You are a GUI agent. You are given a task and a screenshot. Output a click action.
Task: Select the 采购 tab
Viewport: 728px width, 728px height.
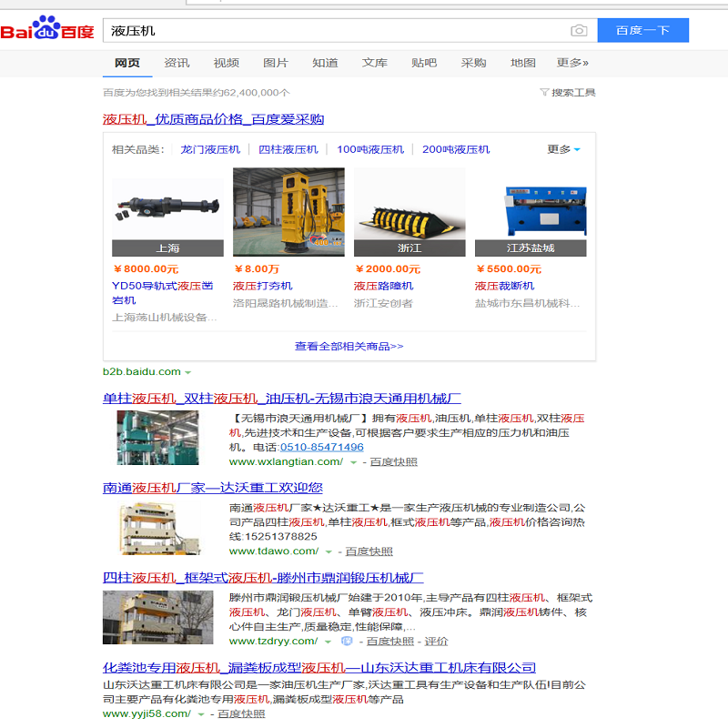pyautogui.click(x=473, y=63)
